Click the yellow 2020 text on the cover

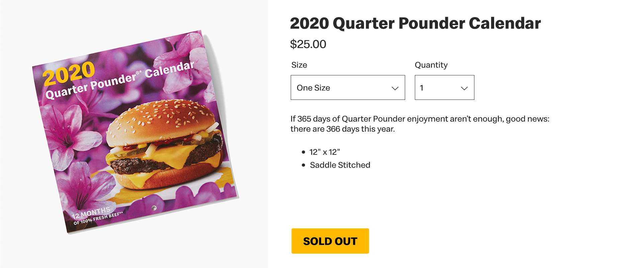coord(69,73)
